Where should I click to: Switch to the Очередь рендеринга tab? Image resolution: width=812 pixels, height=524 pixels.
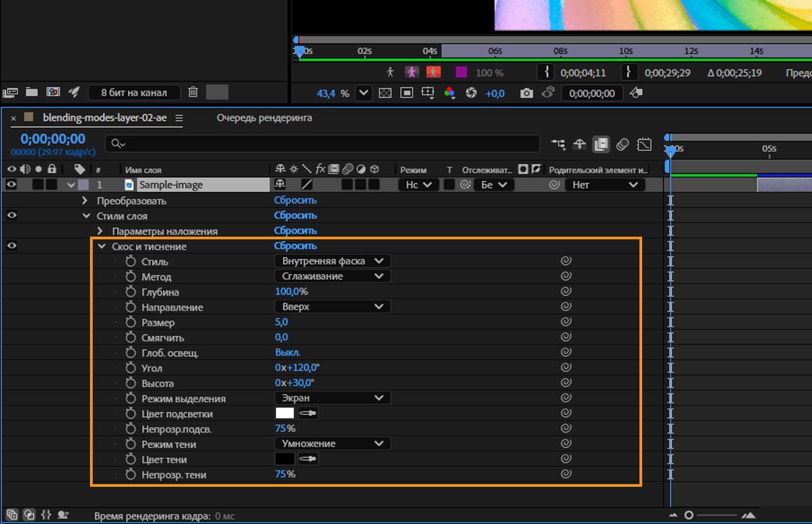(264, 118)
